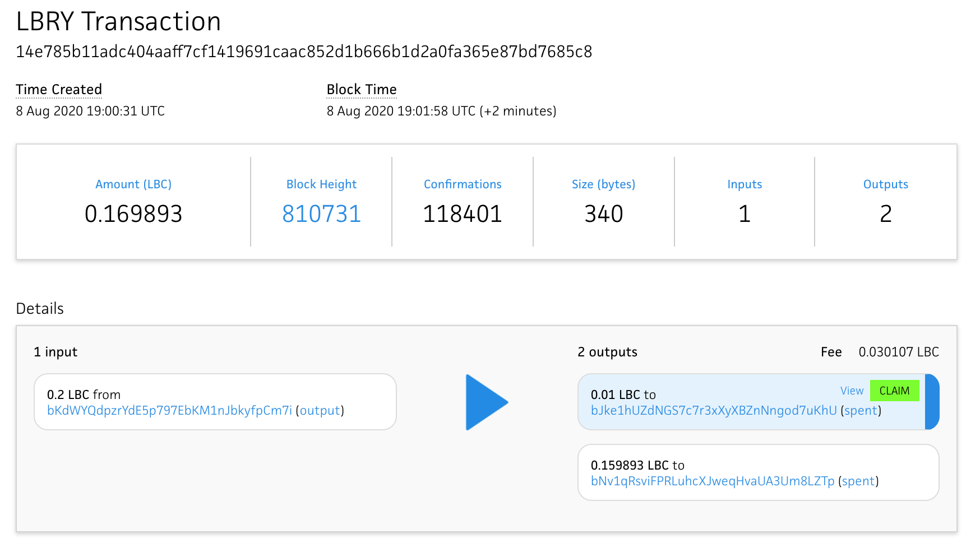Click the green CLAIM badge
This screenshot has height=557, width=980.
click(895, 391)
